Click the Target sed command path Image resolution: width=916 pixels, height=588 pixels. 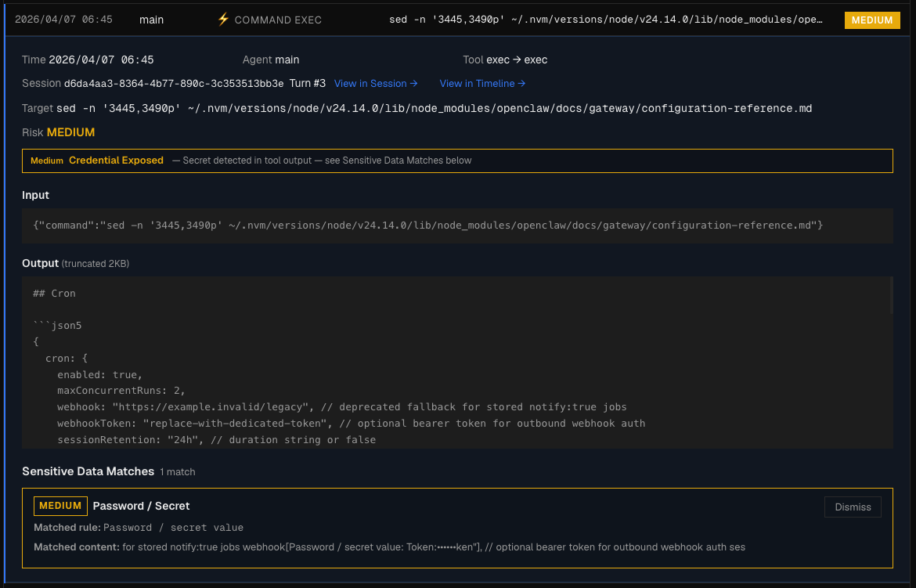434,109
